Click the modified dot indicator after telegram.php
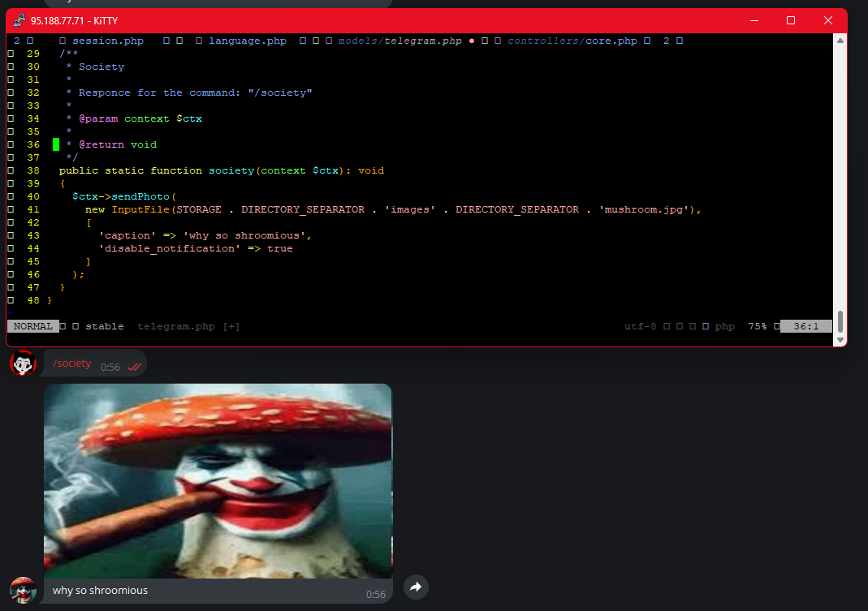The width and height of the screenshot is (868, 611). (472, 41)
